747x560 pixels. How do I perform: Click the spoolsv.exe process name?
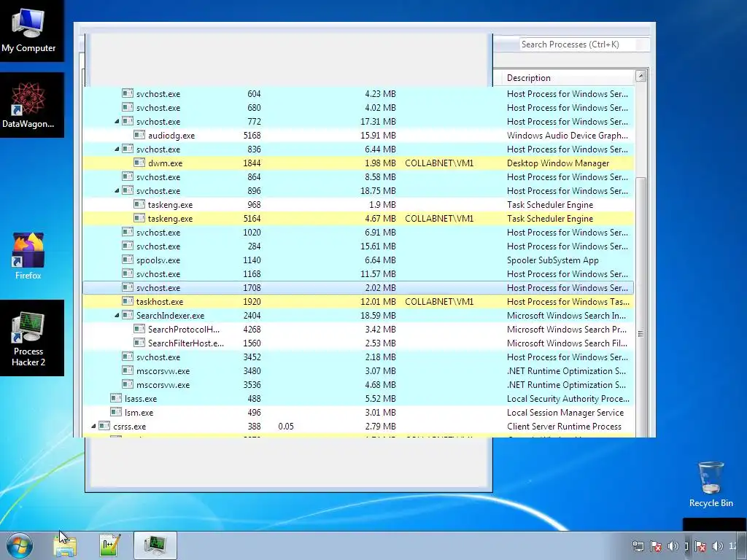[x=158, y=260]
